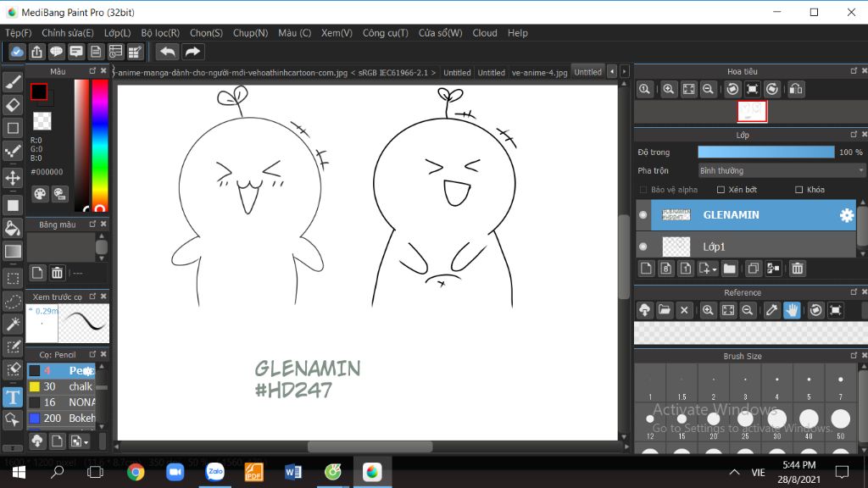Screen dimensions: 868x488
Task: Choose the Bokeh brush
Action: [x=61, y=419]
